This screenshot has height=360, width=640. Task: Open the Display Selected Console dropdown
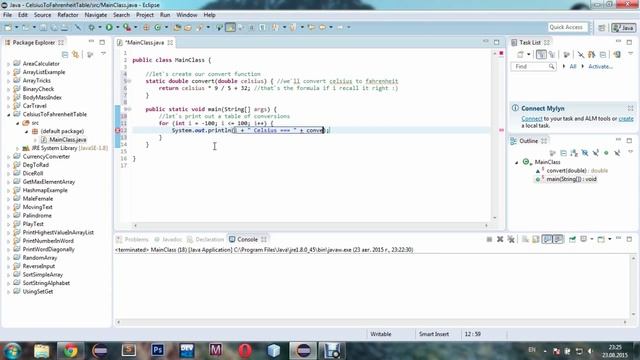[591, 239]
